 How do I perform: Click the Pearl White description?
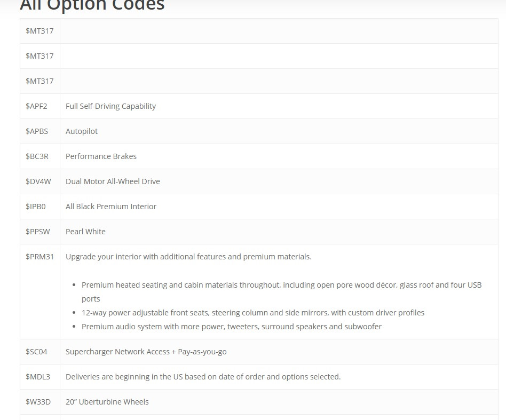pyautogui.click(x=85, y=232)
